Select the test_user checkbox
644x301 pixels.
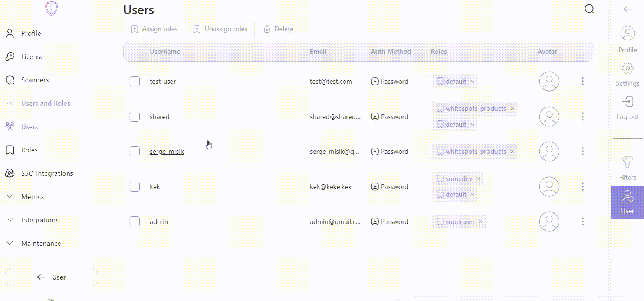pyautogui.click(x=135, y=82)
